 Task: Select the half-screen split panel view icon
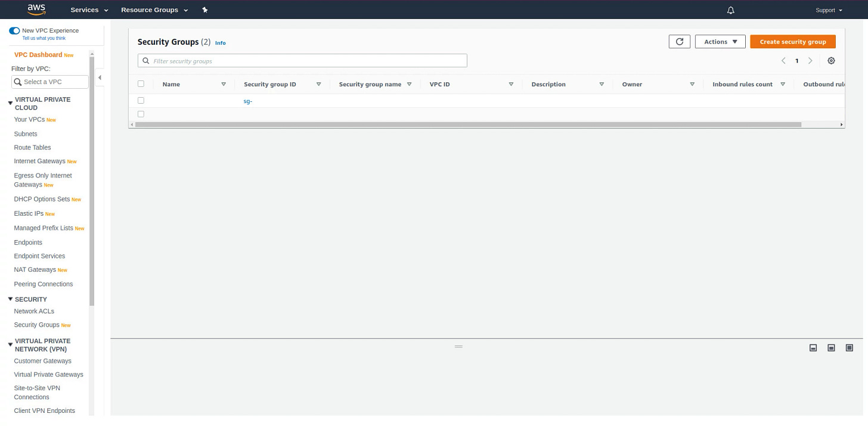(x=831, y=347)
